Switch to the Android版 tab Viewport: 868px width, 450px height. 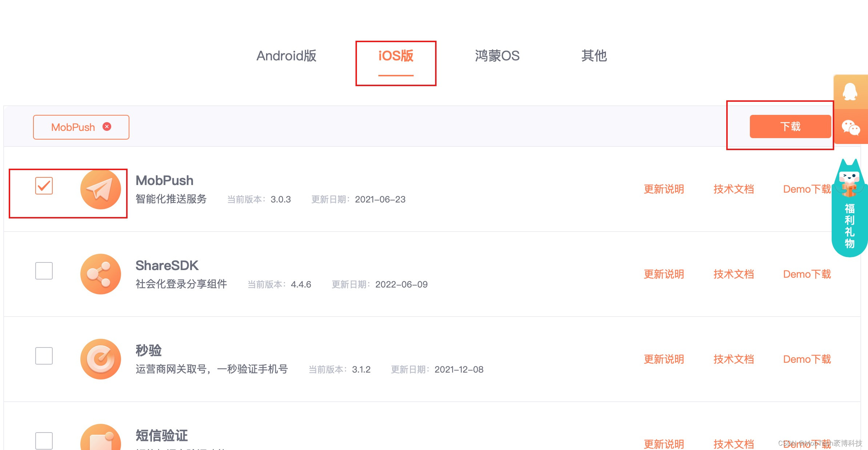pos(286,56)
